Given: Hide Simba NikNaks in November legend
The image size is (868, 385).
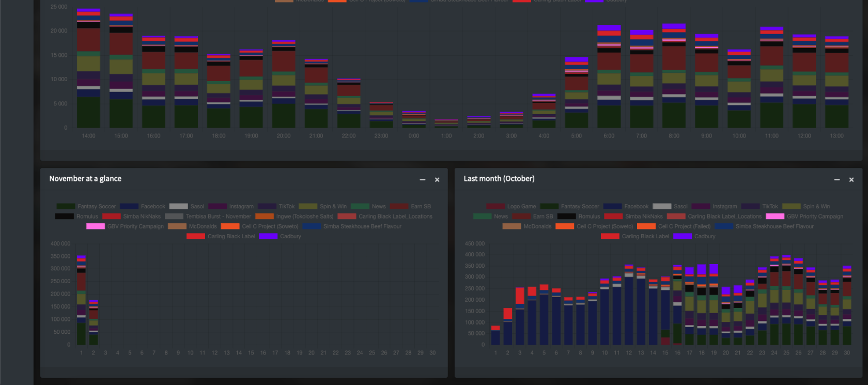Looking at the screenshot, I should tap(131, 217).
